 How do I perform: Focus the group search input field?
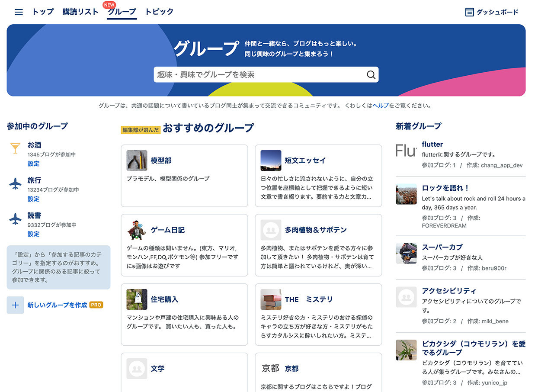[x=259, y=75]
